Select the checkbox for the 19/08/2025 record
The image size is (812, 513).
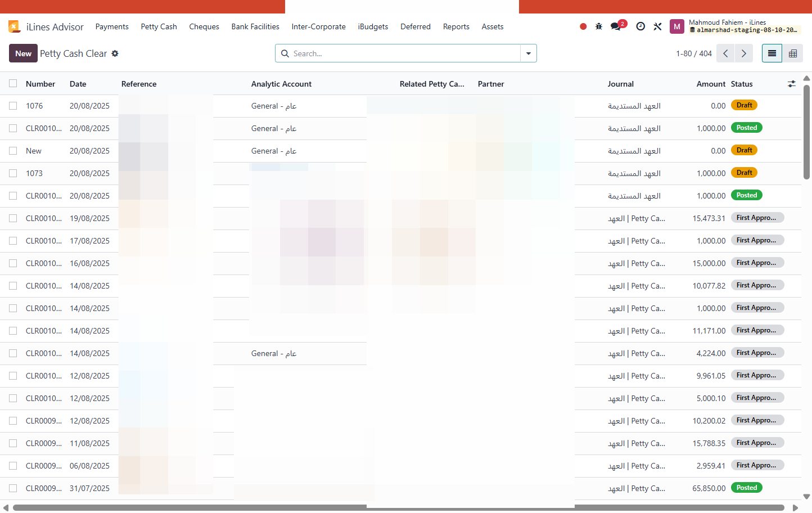pyautogui.click(x=13, y=218)
